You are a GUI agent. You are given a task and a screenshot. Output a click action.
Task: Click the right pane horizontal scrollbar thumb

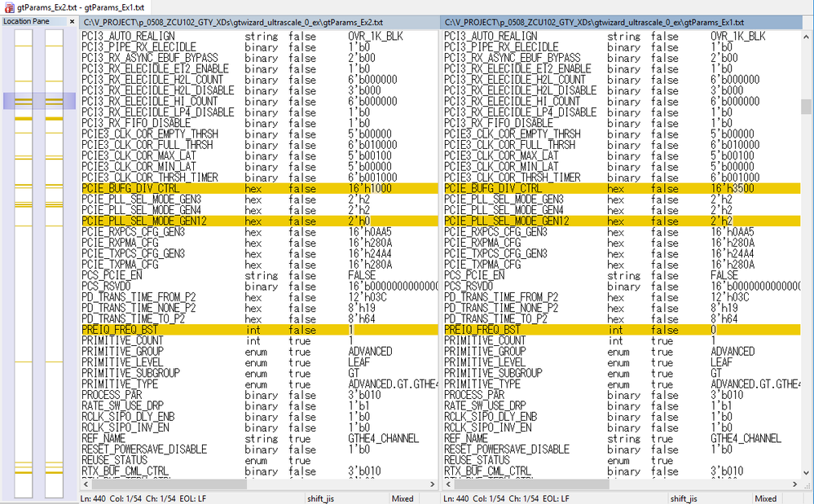point(531,484)
